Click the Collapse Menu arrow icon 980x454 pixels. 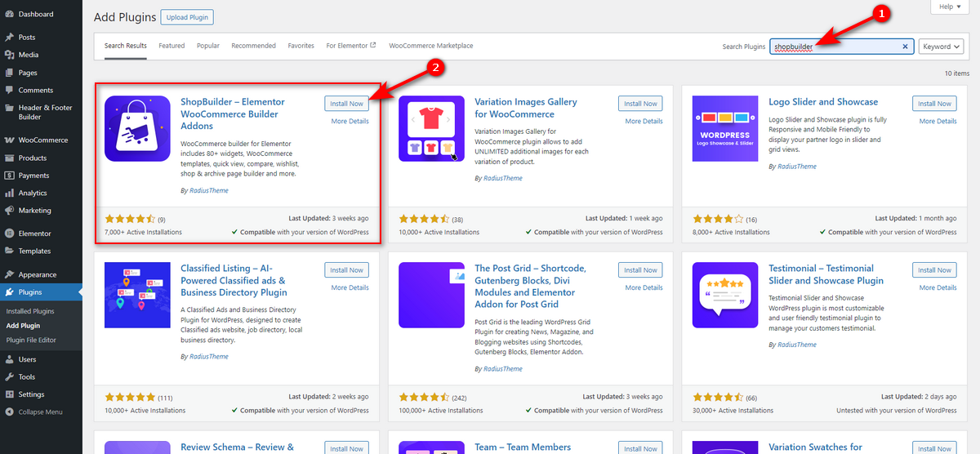pos(9,412)
